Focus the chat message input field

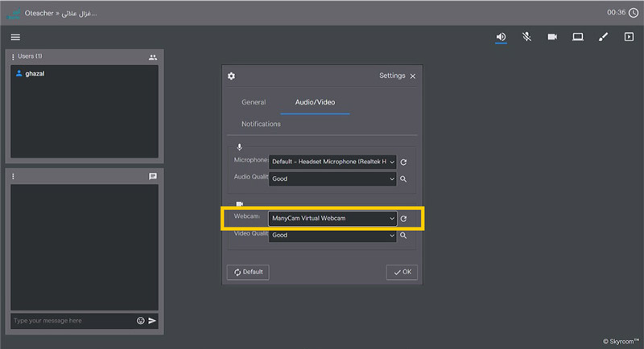tap(73, 321)
